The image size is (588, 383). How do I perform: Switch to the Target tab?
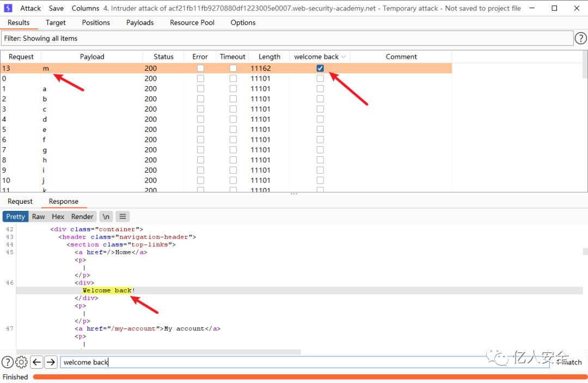pyautogui.click(x=56, y=22)
